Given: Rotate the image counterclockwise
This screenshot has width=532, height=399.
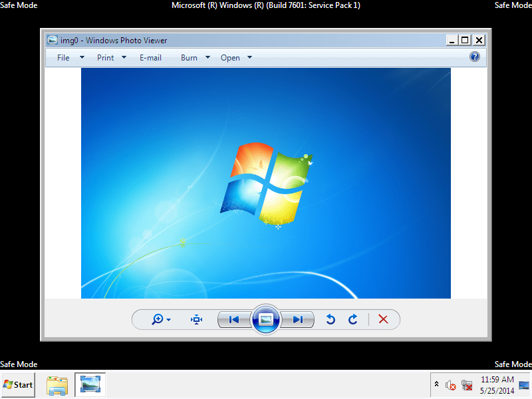Looking at the screenshot, I should (331, 319).
